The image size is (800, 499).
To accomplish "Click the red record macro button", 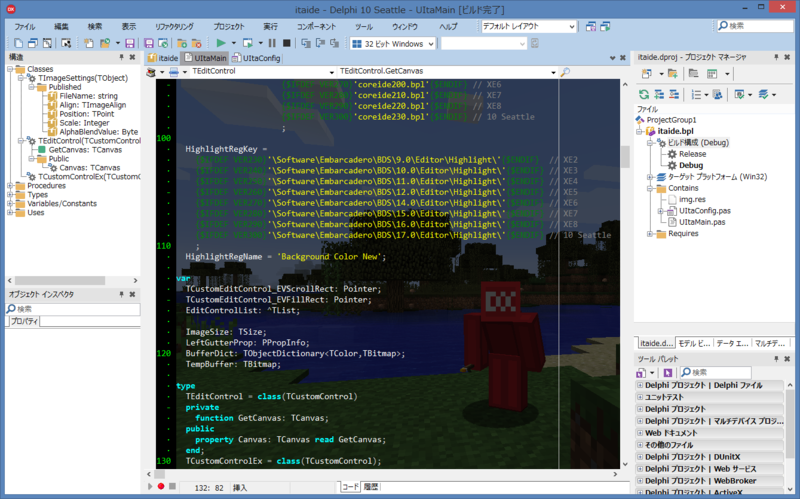I will [161, 486].
